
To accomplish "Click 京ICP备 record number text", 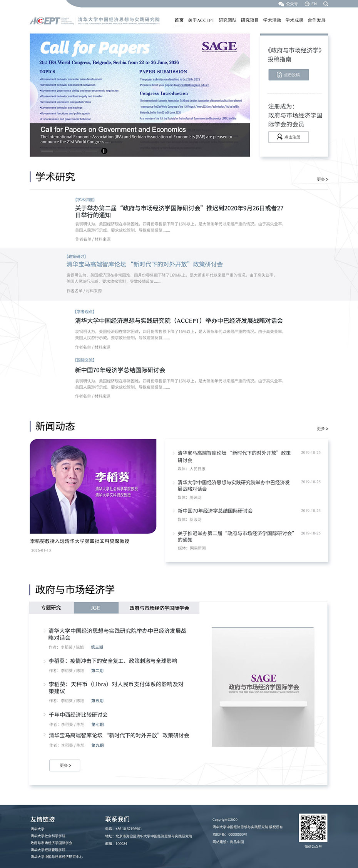I will coord(230,834).
